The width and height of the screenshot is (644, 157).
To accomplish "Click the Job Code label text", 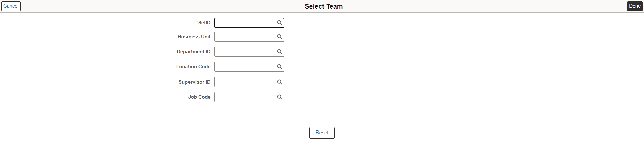I will point(199,97).
